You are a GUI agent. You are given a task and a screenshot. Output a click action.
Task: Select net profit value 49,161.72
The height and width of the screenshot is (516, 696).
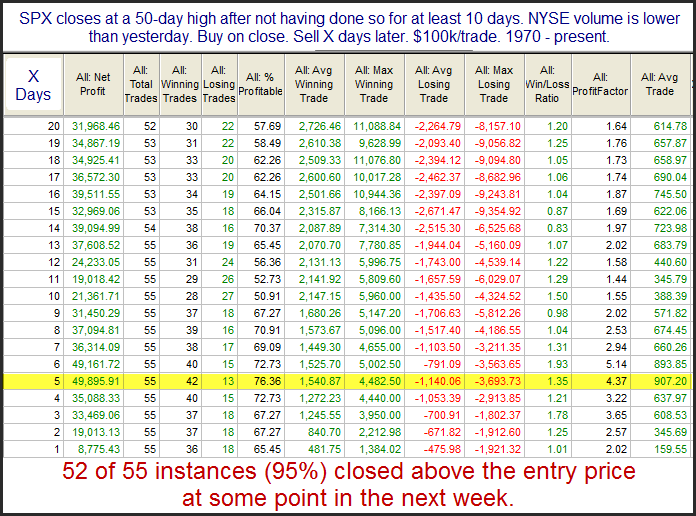pos(96,364)
